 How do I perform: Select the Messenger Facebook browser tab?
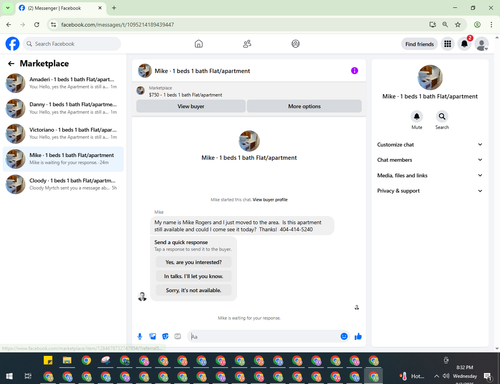(60, 8)
